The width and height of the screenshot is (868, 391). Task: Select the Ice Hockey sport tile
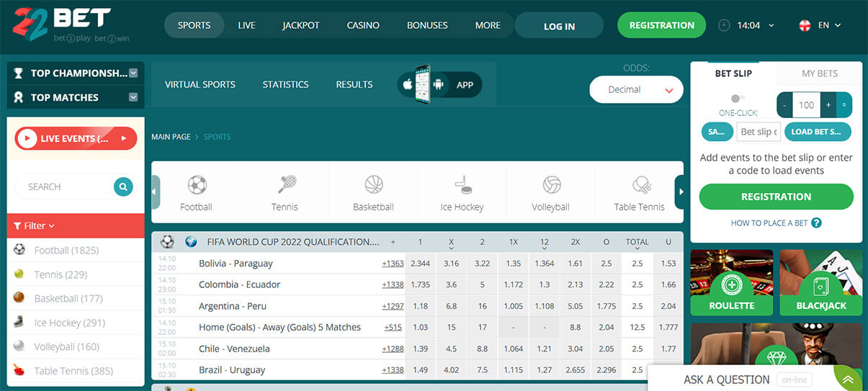(x=462, y=192)
